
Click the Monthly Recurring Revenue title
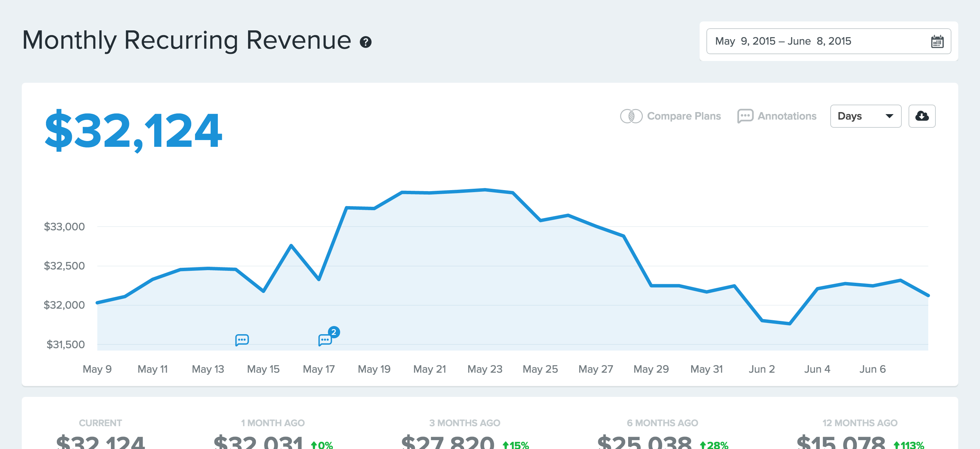coord(186,40)
